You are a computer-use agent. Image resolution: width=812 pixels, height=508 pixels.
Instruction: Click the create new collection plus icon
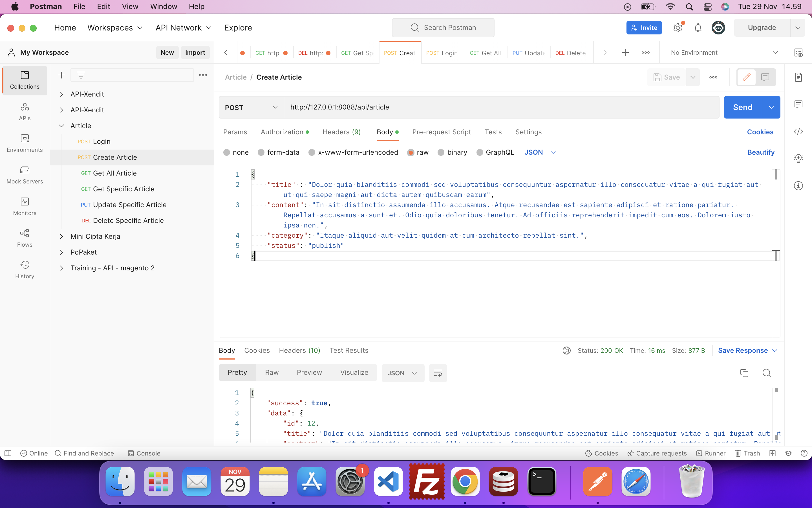(61, 75)
